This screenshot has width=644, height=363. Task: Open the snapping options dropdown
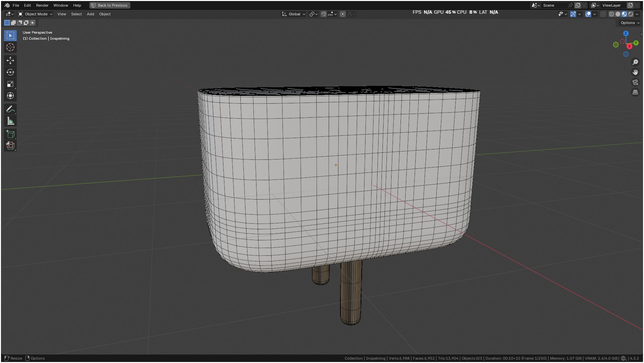coord(332,14)
